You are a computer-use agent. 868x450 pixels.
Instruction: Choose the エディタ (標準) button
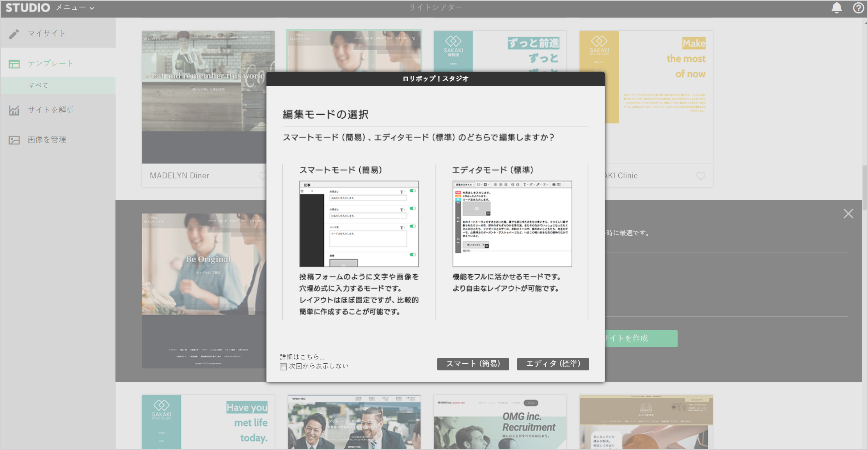(553, 364)
